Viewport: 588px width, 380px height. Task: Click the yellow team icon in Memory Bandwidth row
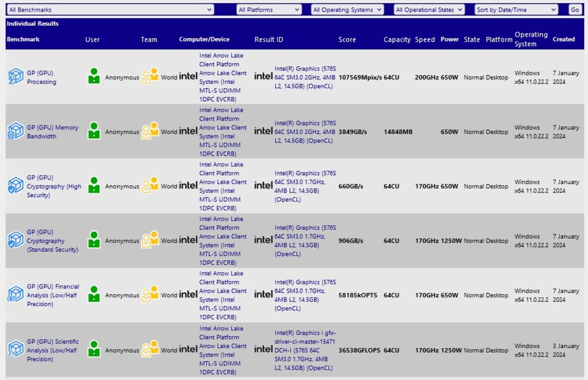(x=150, y=130)
